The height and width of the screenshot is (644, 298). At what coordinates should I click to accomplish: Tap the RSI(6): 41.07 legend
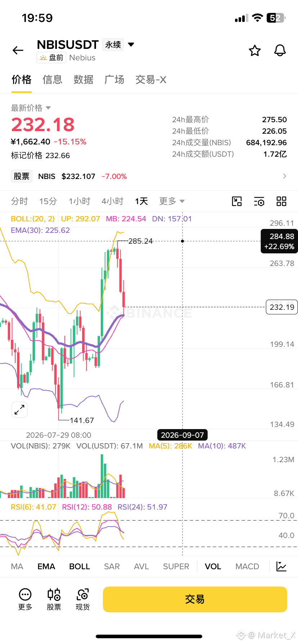click(33, 507)
